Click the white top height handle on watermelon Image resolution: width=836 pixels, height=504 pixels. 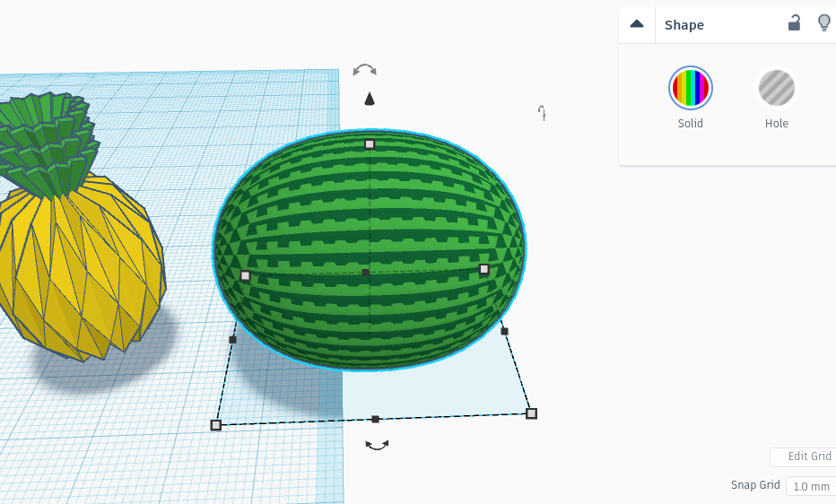370,144
